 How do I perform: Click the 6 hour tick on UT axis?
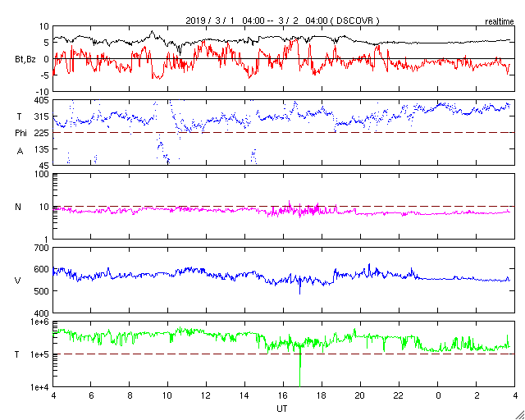tap(91, 395)
